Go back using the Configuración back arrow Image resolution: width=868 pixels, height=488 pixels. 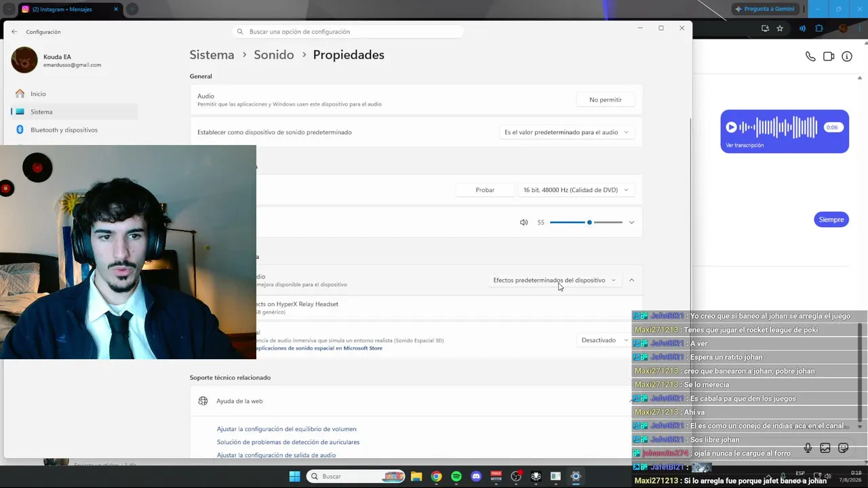coord(14,32)
